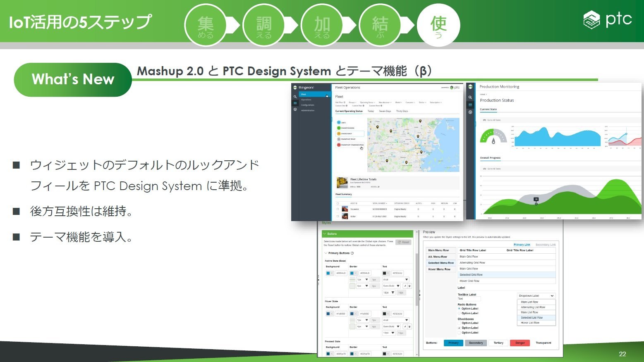
Task: Click the thingworx logo in Fleet Operations window
Action: (x=304, y=88)
